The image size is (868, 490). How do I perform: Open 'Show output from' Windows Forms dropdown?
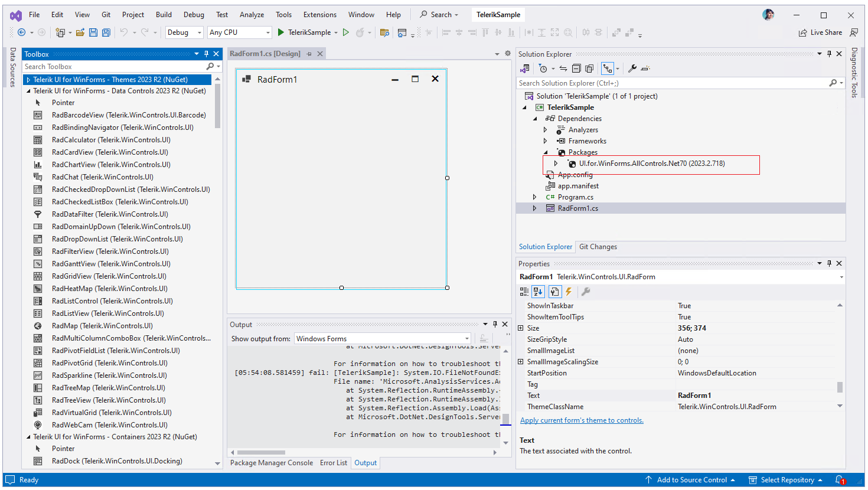(466, 339)
